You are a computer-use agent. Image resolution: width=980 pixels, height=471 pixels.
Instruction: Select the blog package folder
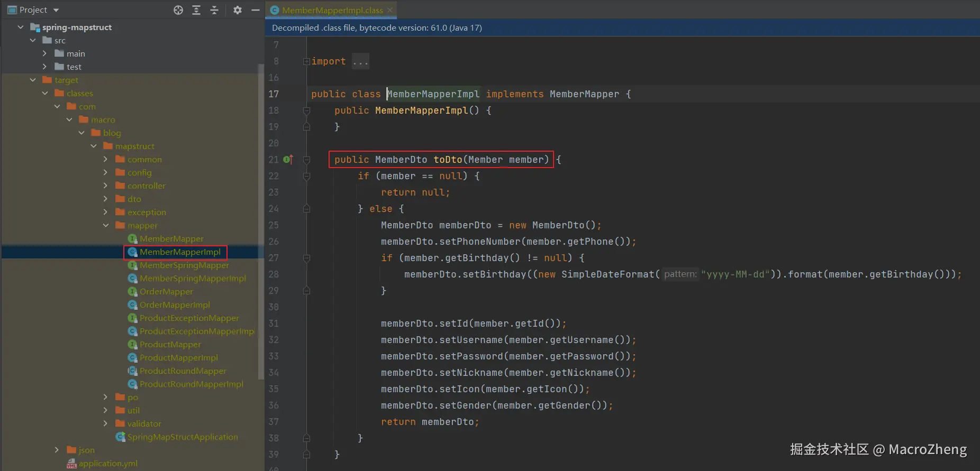(x=106, y=133)
